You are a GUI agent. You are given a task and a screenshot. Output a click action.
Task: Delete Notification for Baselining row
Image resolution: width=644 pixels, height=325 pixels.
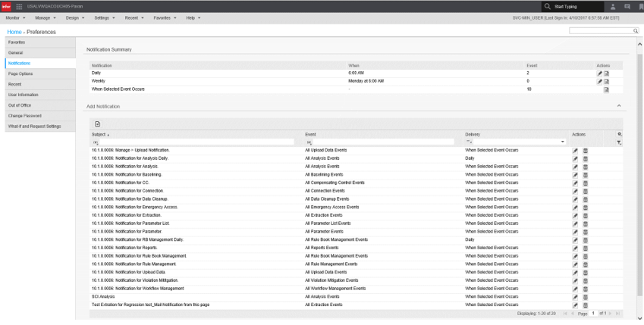click(x=585, y=174)
